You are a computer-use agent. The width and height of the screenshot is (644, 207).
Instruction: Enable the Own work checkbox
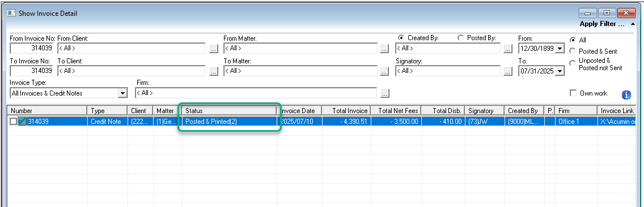point(573,93)
